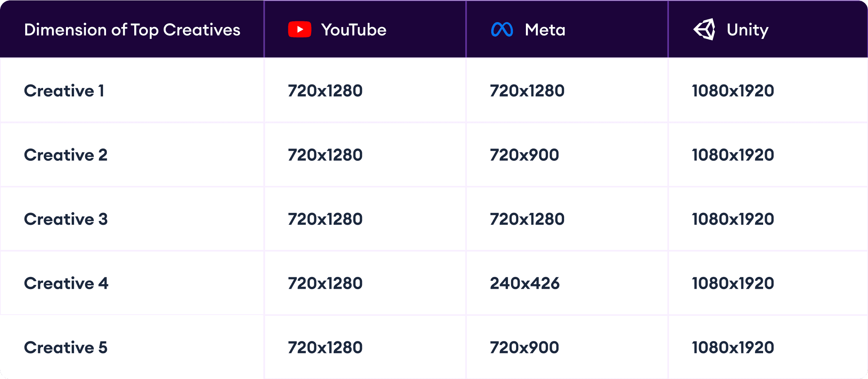Click Meta's 720x1280 value for Creative 3
868x379 pixels.
527,219
